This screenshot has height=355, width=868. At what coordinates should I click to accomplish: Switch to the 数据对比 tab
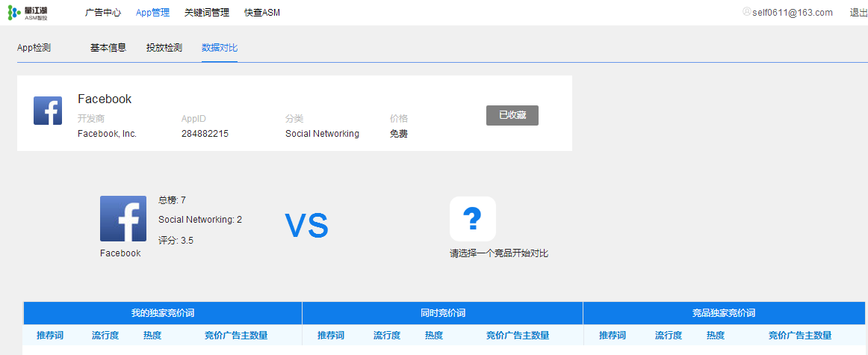[220, 48]
